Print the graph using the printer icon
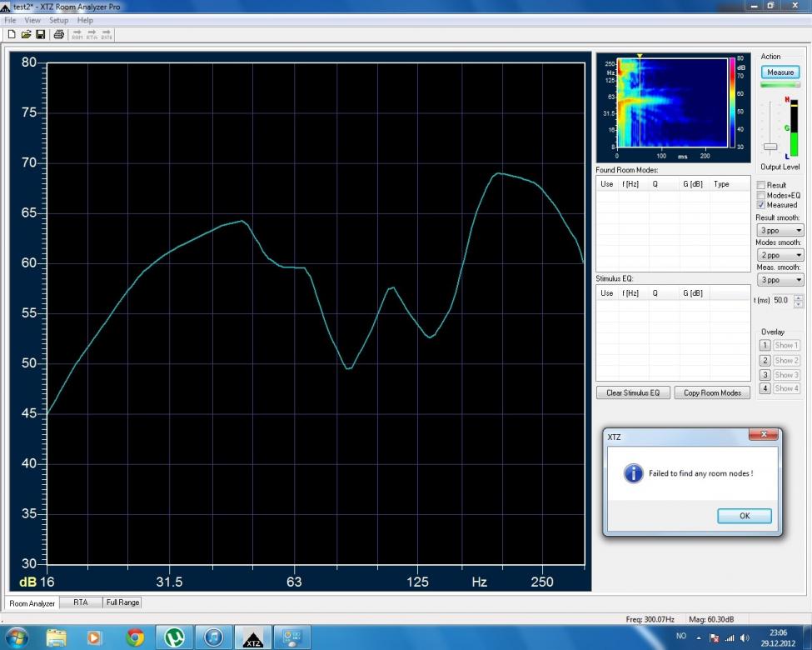Screen dimensions: 812x650 (58, 34)
